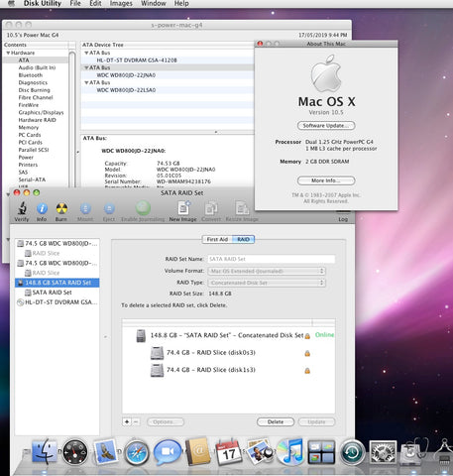Collapse the Hardware section in System Profiler
The image size is (453, 476).
click(x=8, y=53)
